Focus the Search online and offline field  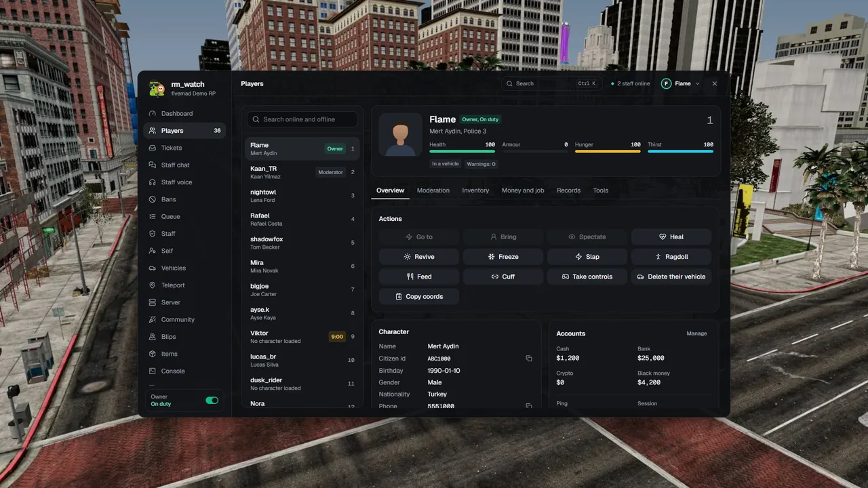point(302,119)
